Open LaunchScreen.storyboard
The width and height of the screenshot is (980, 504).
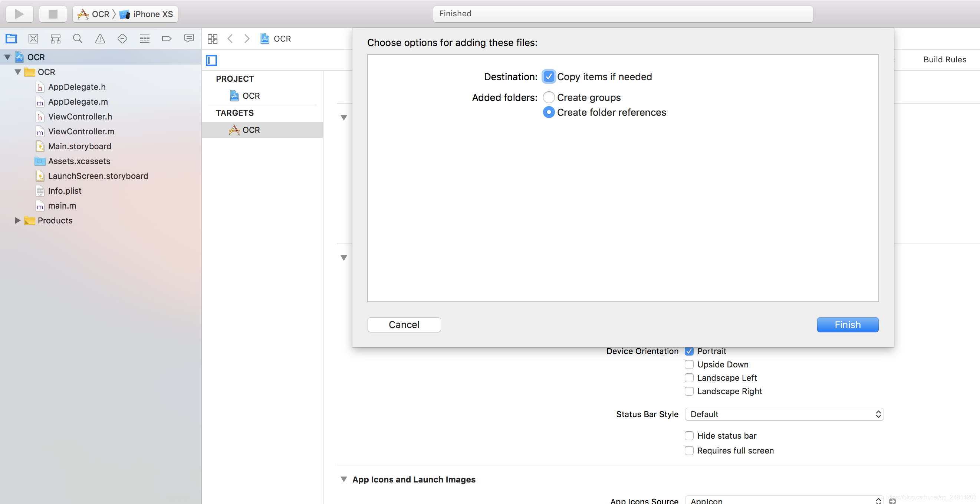pyautogui.click(x=98, y=176)
